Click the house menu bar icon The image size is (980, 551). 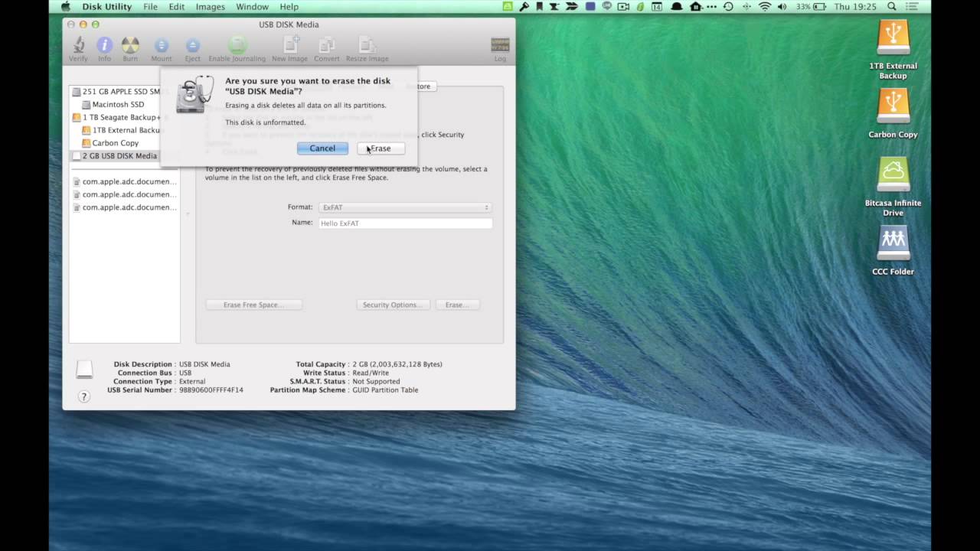(x=696, y=6)
